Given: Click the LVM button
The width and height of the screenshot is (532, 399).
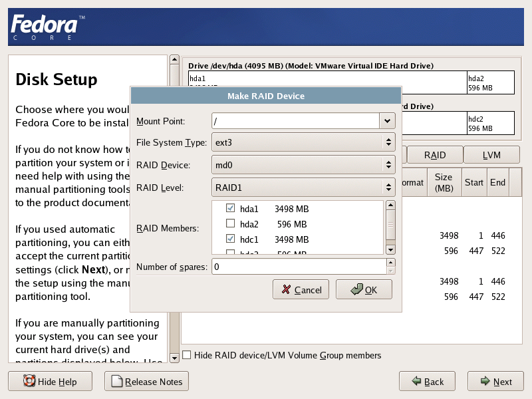Looking at the screenshot, I should (491, 155).
